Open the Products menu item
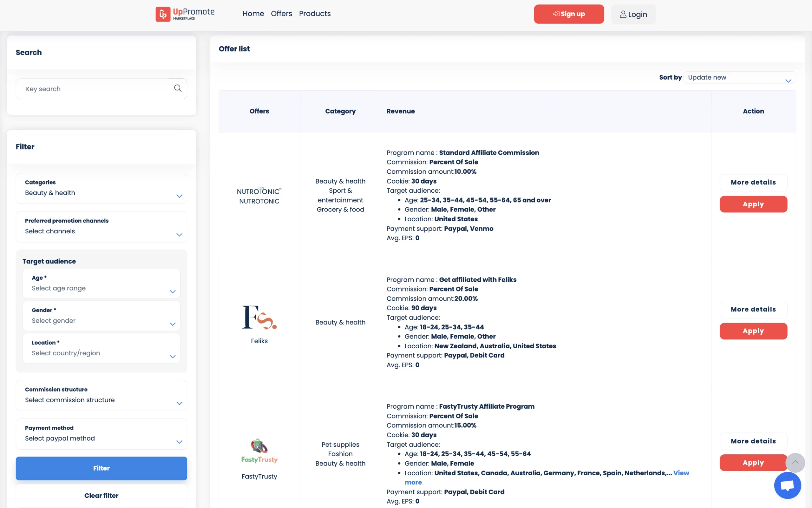The width and height of the screenshot is (812, 508). [x=315, y=13]
